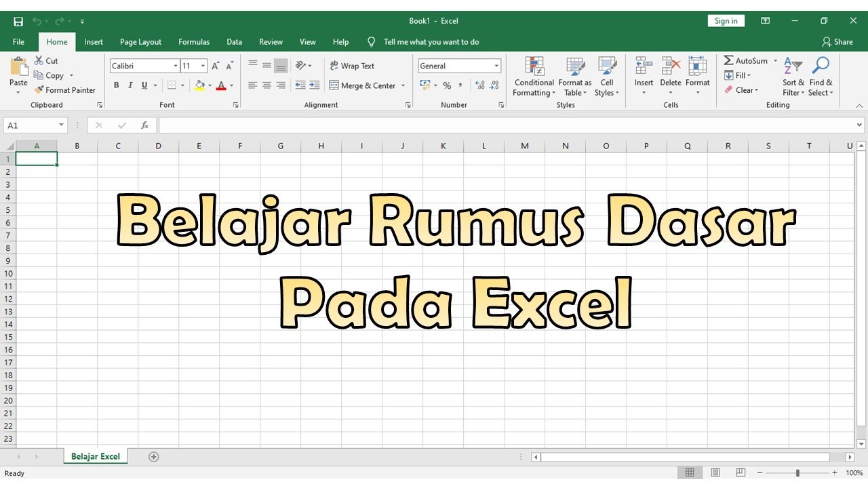Toggle Italic formatting

click(130, 85)
